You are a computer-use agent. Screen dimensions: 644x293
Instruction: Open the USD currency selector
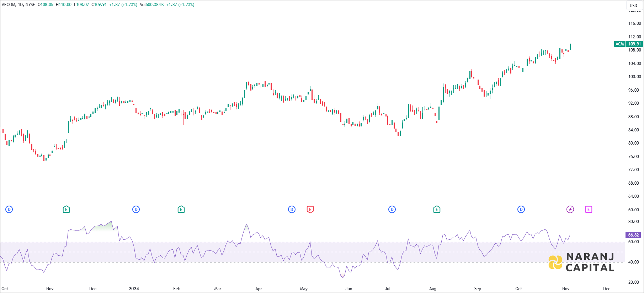pos(633,5)
